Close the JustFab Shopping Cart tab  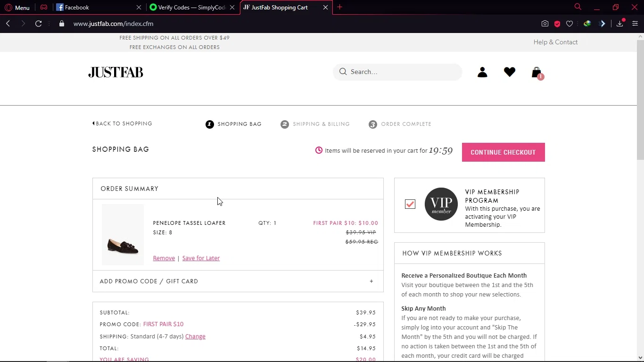click(x=325, y=8)
